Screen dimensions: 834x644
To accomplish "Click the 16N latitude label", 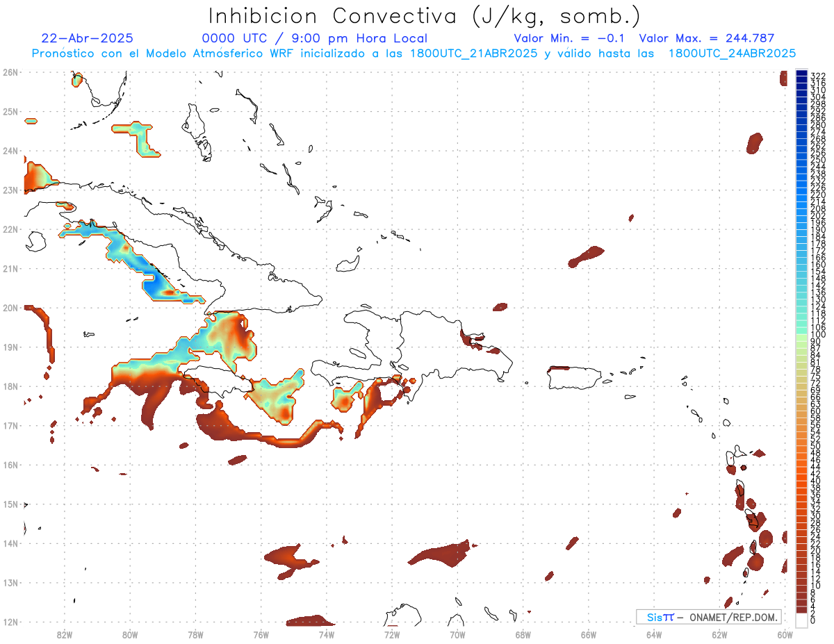I will (10, 465).
